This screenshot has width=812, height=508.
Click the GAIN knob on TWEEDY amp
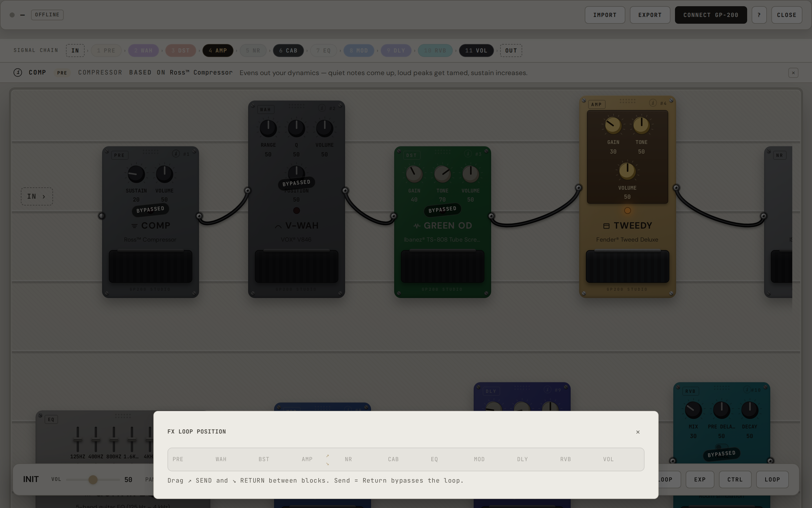tap(613, 125)
